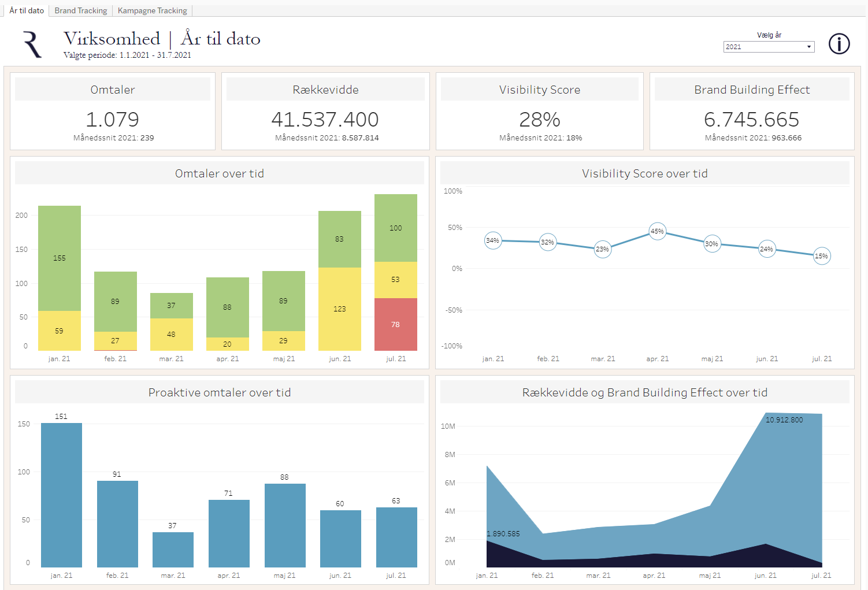Screen dimensions: 868x590
Task: Click the 34% data point for jan. 21
Action: pos(492,240)
